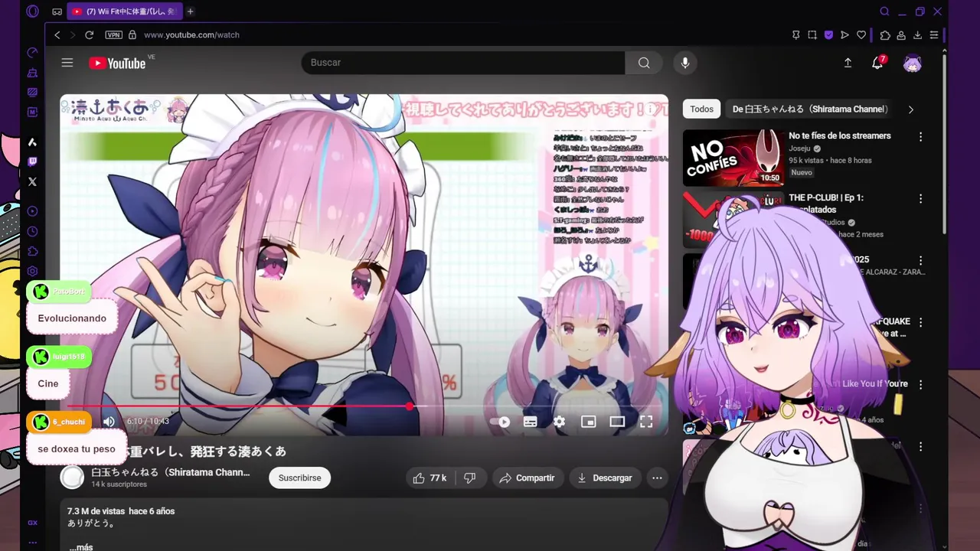Expand description with ...más
980x551 pixels.
(x=80, y=546)
